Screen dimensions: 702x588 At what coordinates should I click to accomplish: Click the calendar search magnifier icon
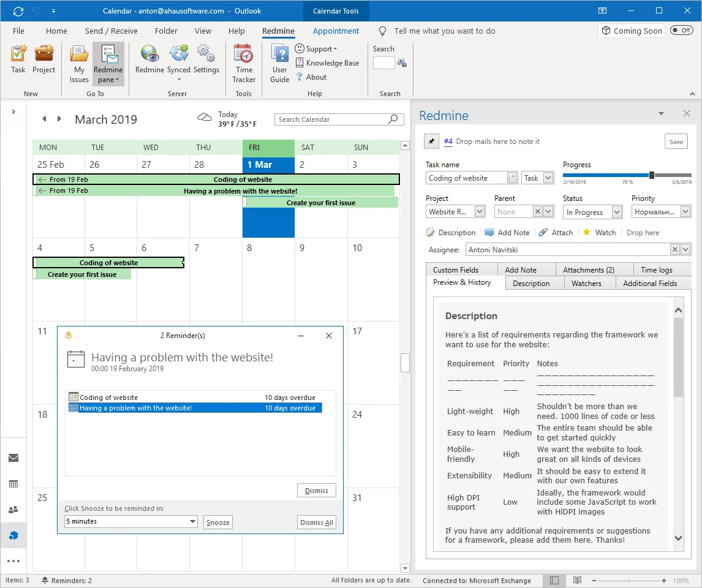coord(393,119)
